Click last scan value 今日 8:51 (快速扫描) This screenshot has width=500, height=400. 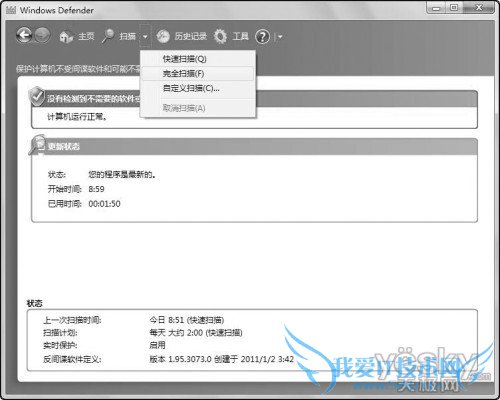coord(187,320)
